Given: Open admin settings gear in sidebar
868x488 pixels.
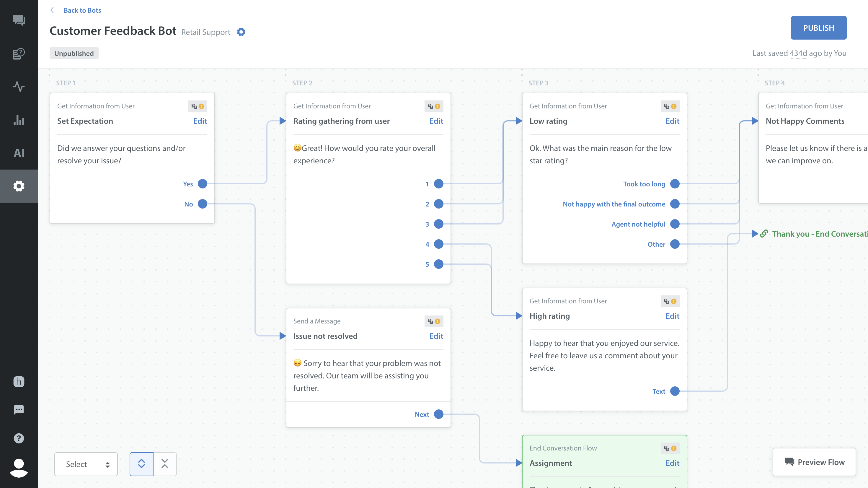Looking at the screenshot, I should coord(19,186).
